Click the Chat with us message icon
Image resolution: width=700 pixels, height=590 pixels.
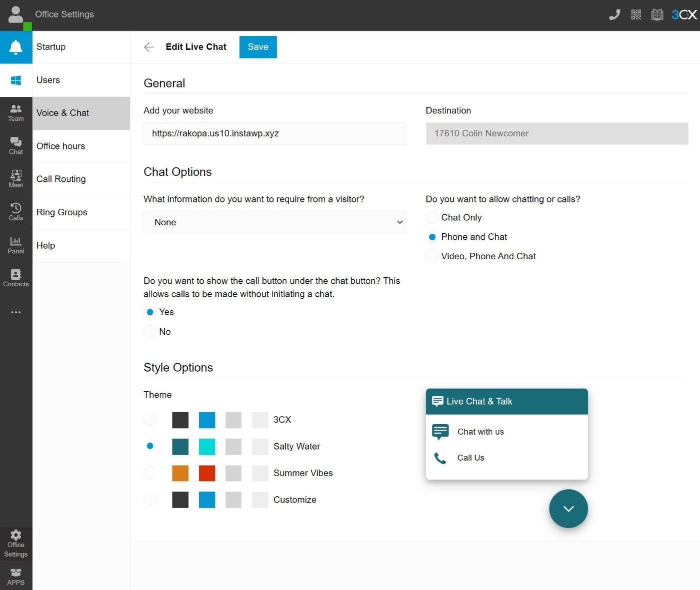coord(440,432)
